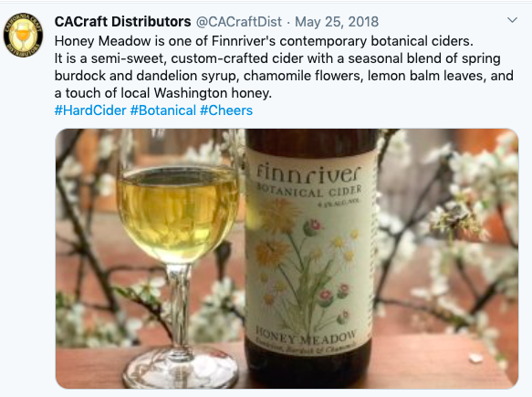The image size is (532, 397).
Task: Click the sentence ending in Washington honey
Action: pos(163,93)
